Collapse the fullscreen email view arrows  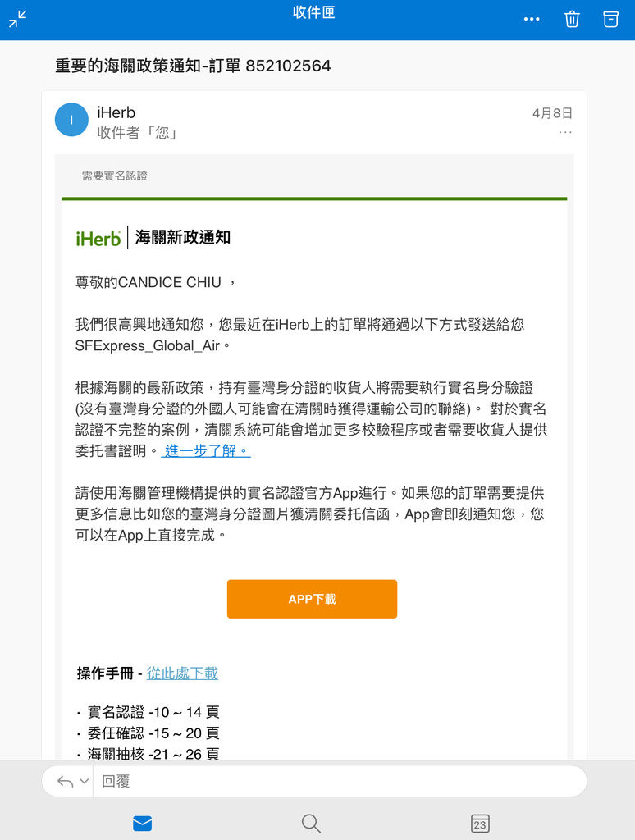click(18, 19)
